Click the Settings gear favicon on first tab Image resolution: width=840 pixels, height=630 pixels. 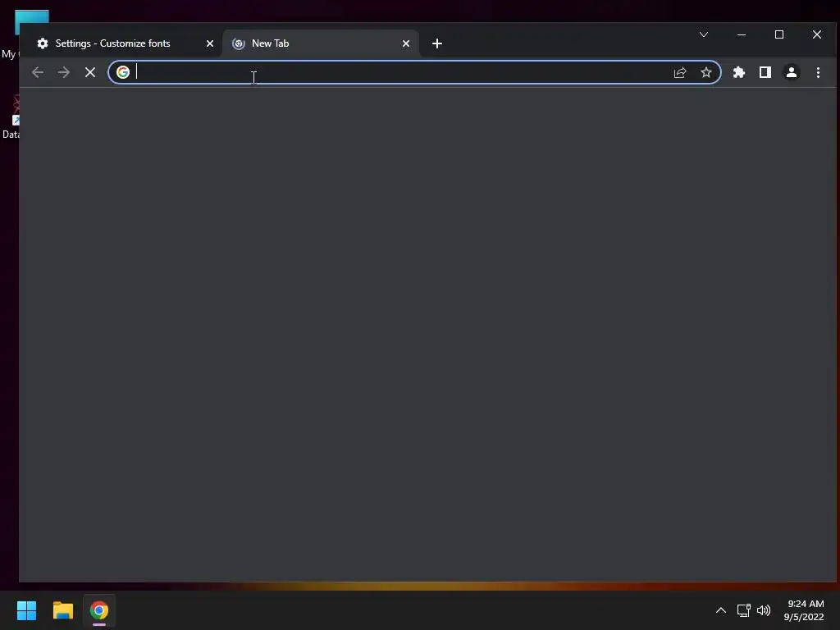(x=43, y=43)
